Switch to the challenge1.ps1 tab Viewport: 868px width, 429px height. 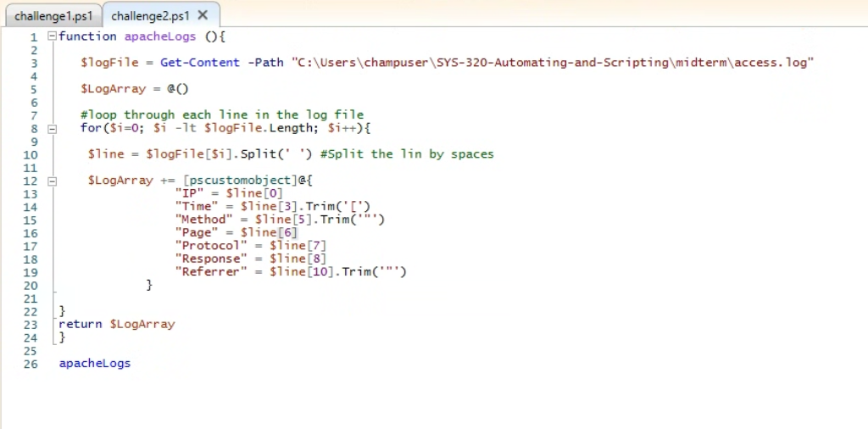point(53,15)
